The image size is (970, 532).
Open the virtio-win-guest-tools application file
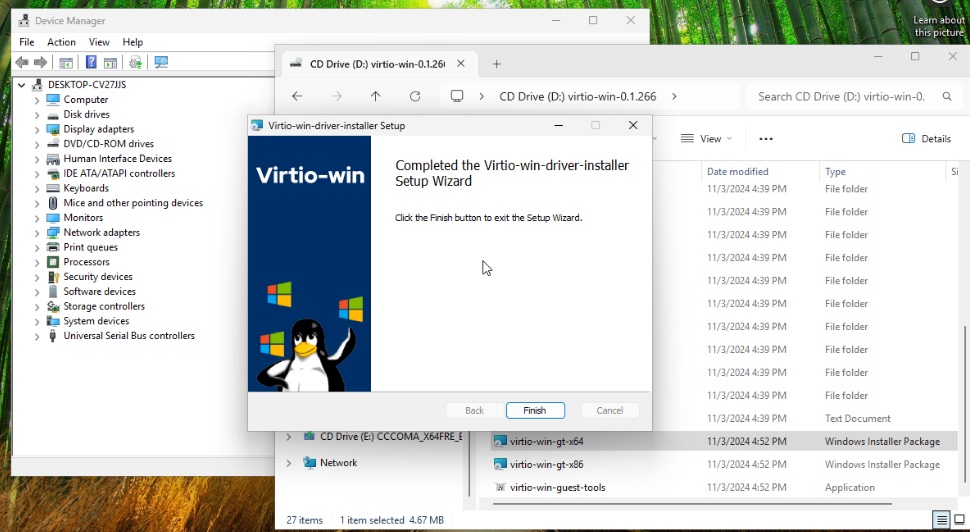point(557,488)
